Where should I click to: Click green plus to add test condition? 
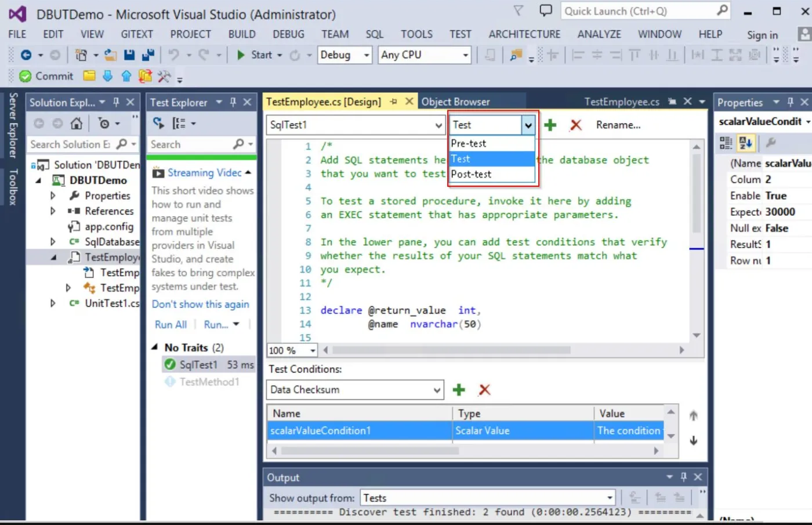[459, 390]
